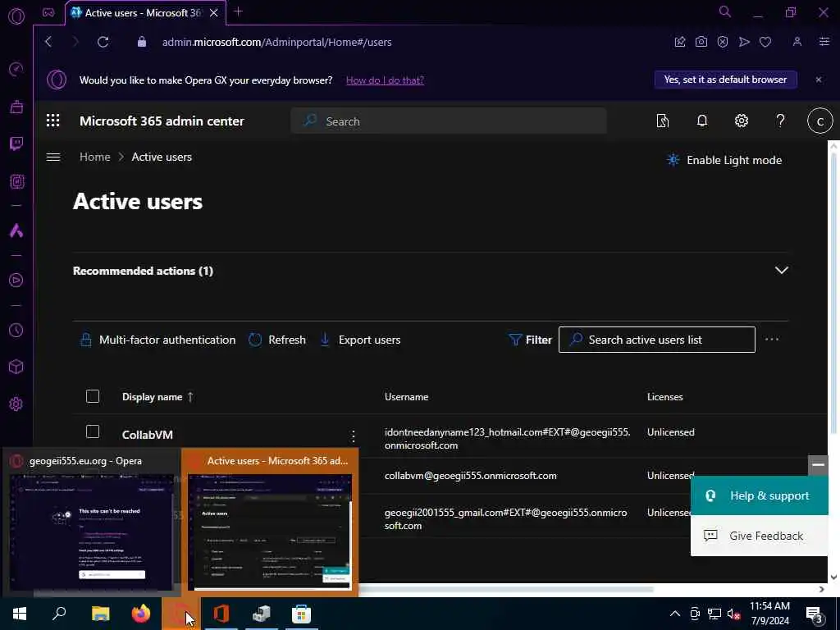Open the Opera sidebar player icon

(16, 281)
